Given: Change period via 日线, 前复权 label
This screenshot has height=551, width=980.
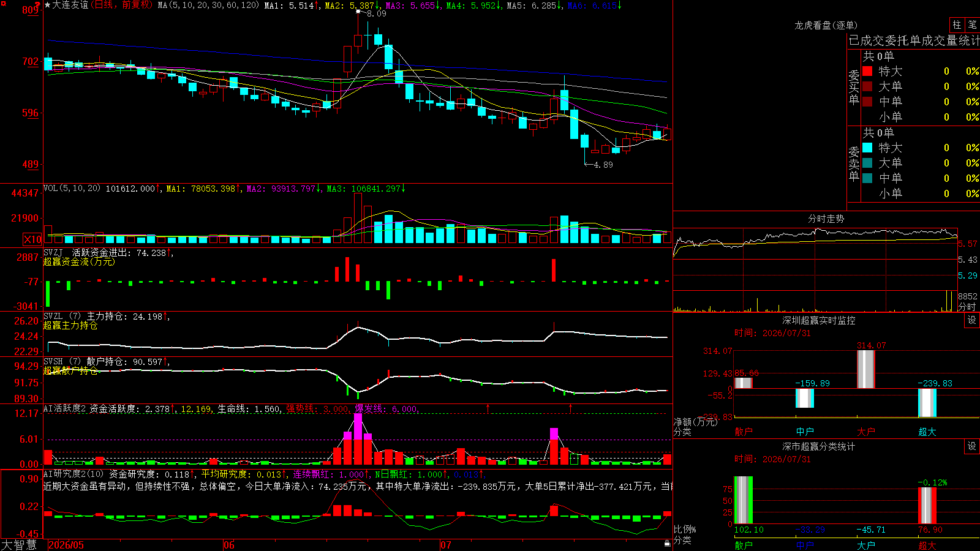Looking at the screenshot, I should coord(122,5).
